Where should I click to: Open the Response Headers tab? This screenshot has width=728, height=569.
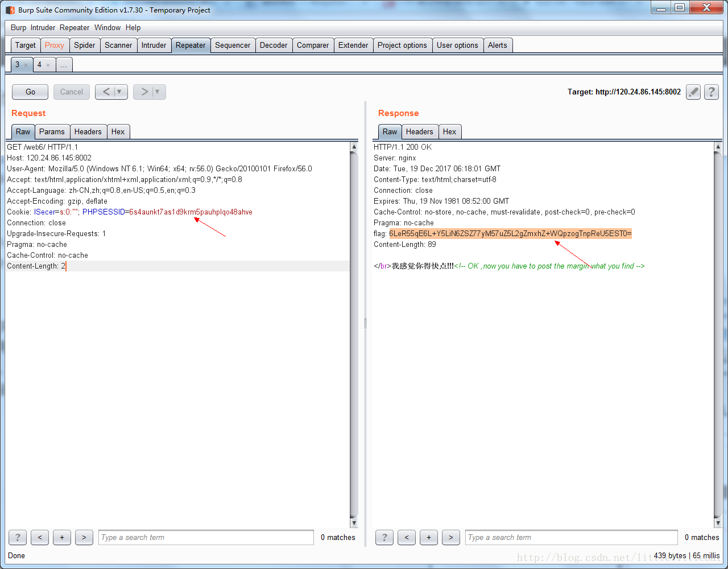pyautogui.click(x=420, y=131)
